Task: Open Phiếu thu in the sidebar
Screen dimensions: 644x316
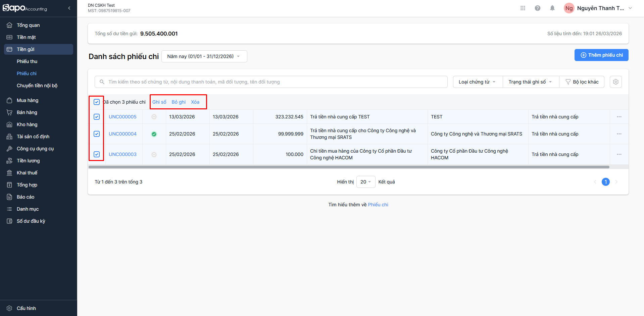Action: coord(27,61)
